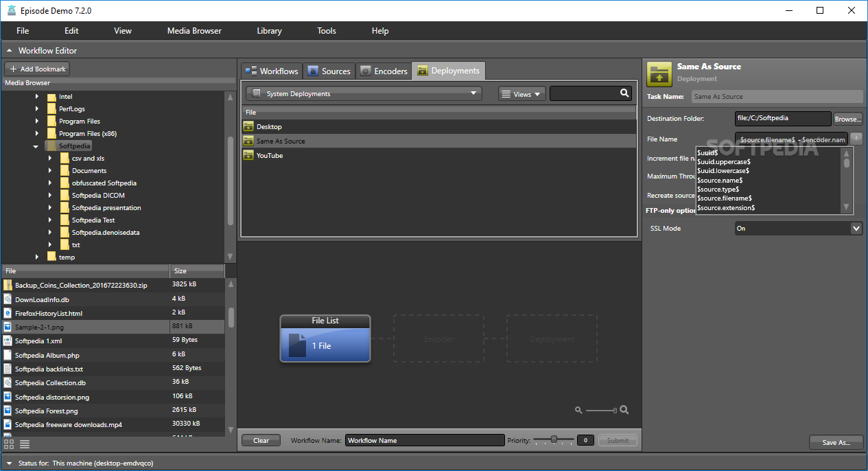Click the large zoom-in magnifier icon

[x=624, y=410]
